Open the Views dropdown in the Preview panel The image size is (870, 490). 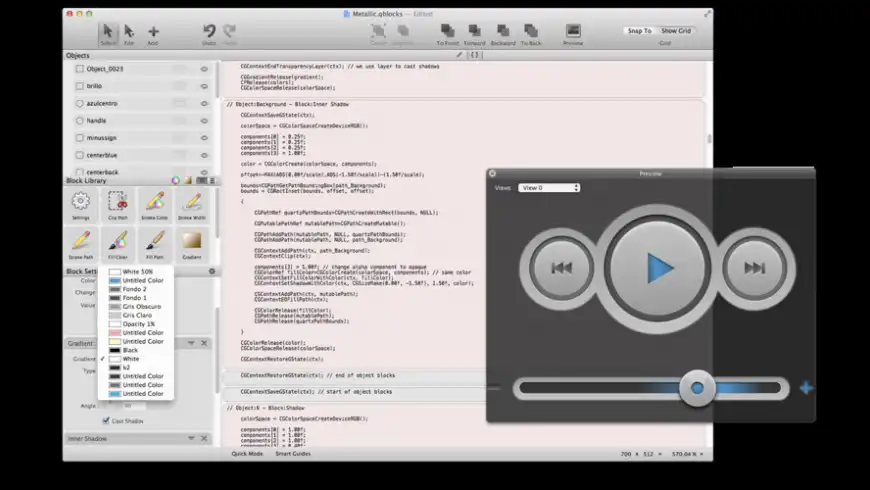(548, 188)
